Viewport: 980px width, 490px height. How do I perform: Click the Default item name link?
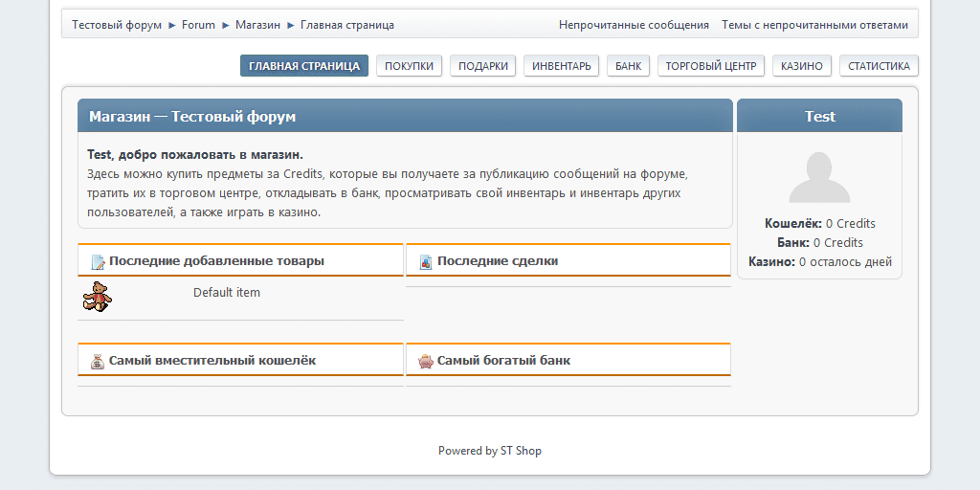(x=227, y=293)
